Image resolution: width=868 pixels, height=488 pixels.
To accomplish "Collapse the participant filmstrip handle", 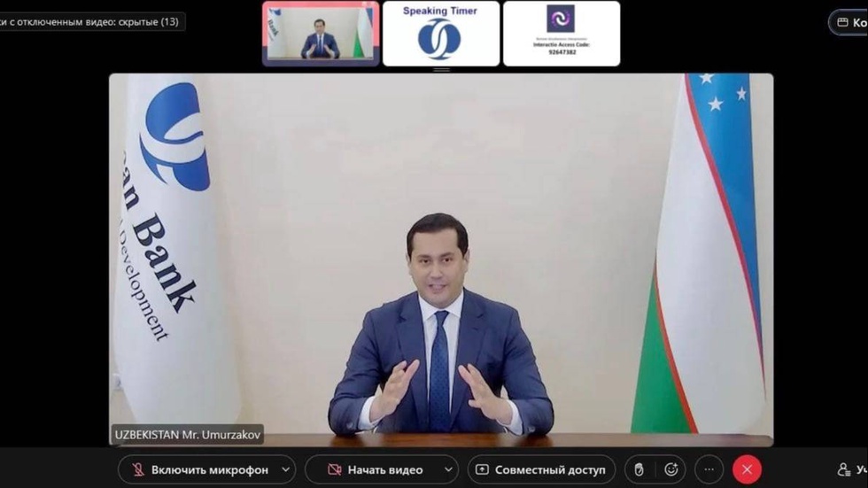I will click(x=441, y=70).
